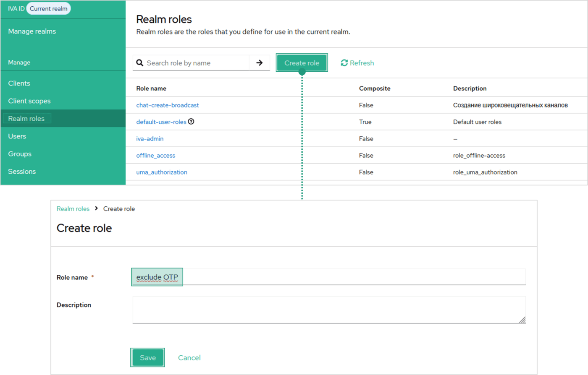
Task: Refresh the realm roles list
Action: click(x=357, y=63)
